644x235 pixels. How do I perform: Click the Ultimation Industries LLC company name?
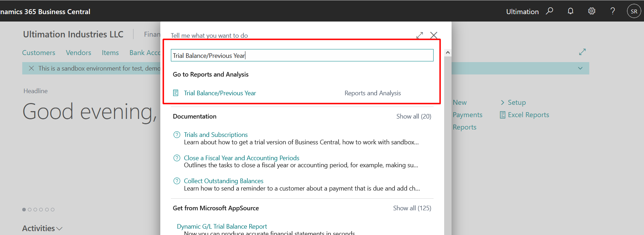tap(73, 34)
